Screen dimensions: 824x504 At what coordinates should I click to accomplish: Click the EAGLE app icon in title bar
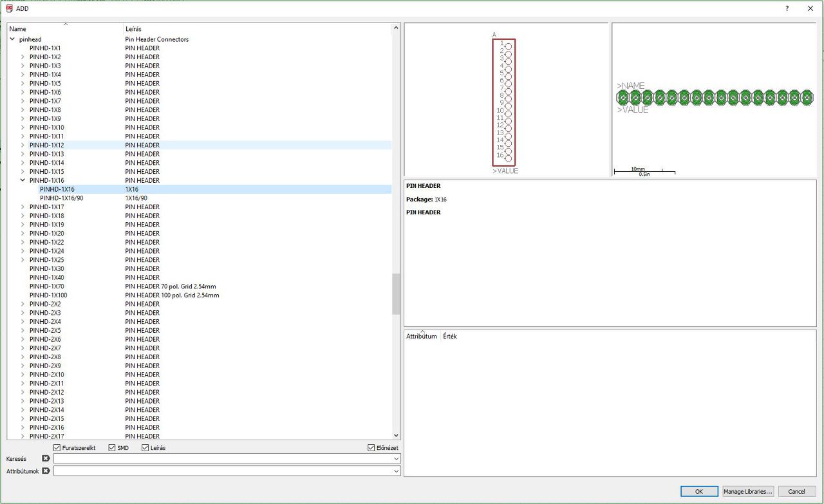pyautogui.click(x=9, y=8)
